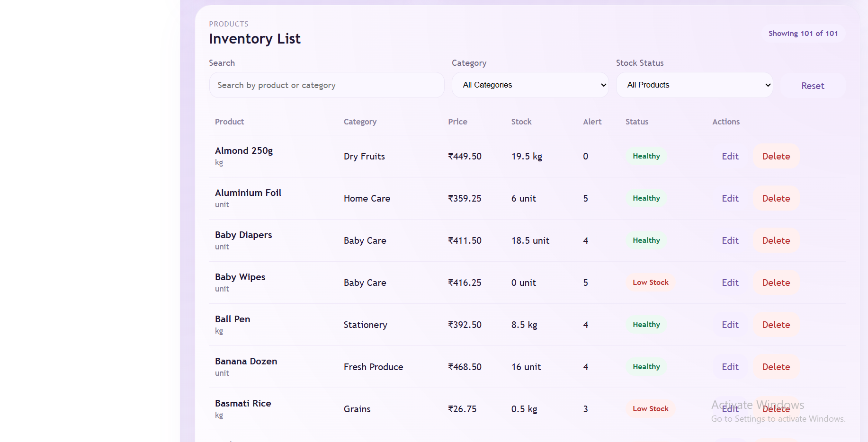Click the Showing 101 of 101 badge
Image resolution: width=868 pixels, height=442 pixels.
[803, 34]
